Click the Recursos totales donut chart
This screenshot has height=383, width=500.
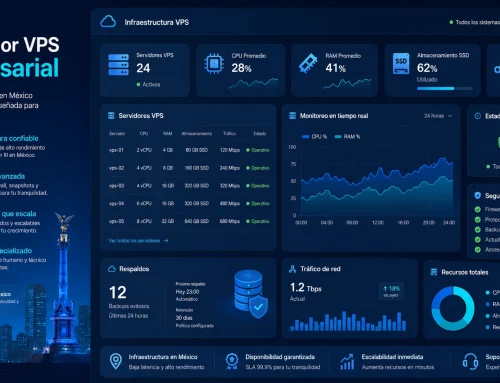click(453, 308)
